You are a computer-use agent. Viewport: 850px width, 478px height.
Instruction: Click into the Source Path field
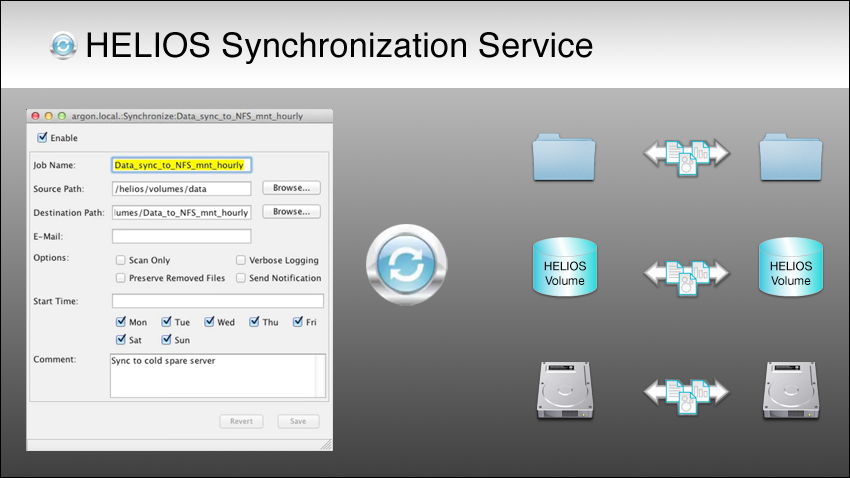[x=182, y=189]
